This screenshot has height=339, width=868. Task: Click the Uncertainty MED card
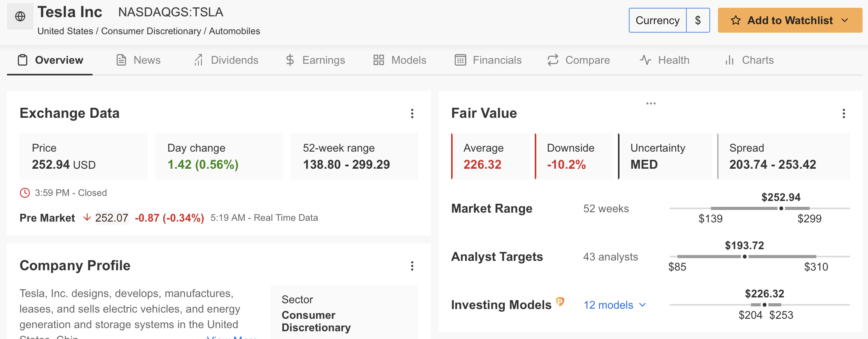[665, 156]
